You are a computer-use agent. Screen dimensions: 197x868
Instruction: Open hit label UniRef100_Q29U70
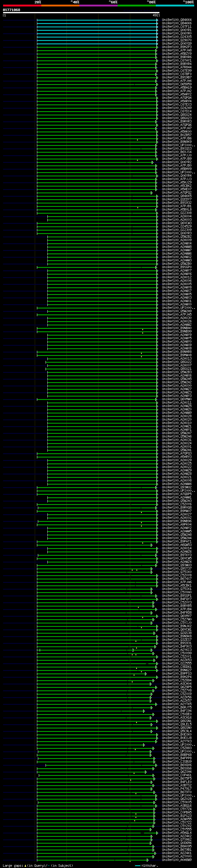177,40
